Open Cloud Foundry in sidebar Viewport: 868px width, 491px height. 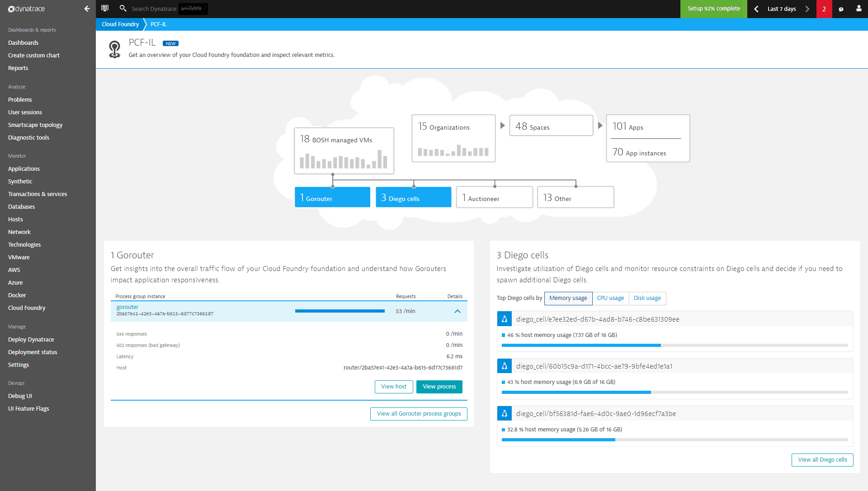click(27, 308)
